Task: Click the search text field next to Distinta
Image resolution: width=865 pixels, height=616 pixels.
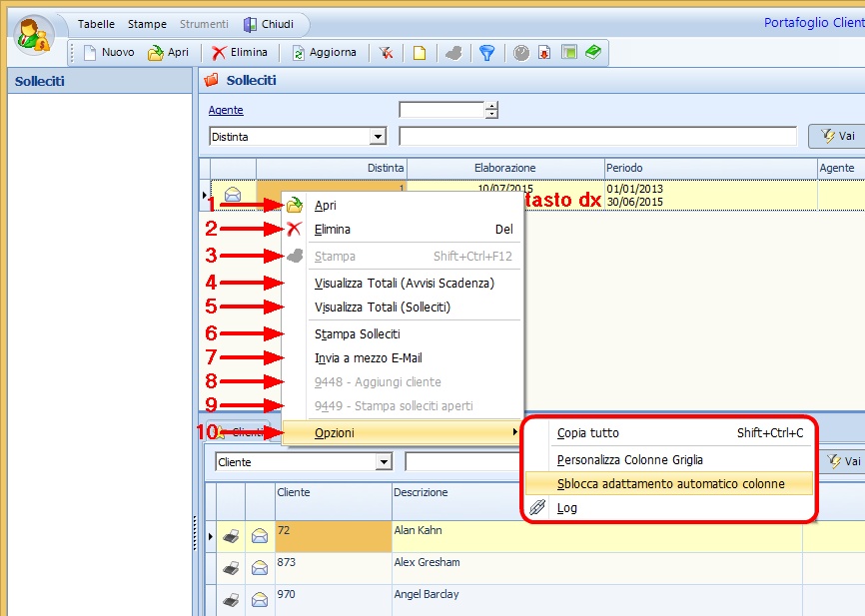Action: pyautogui.click(x=596, y=136)
